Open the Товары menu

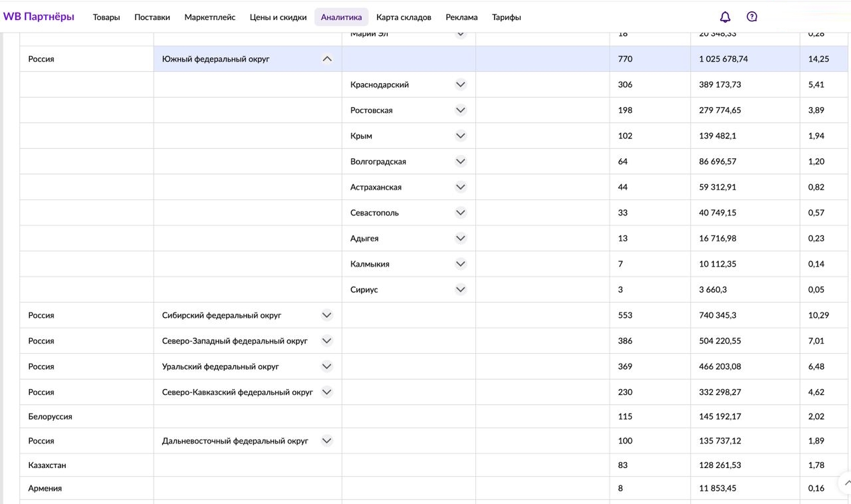coord(106,17)
